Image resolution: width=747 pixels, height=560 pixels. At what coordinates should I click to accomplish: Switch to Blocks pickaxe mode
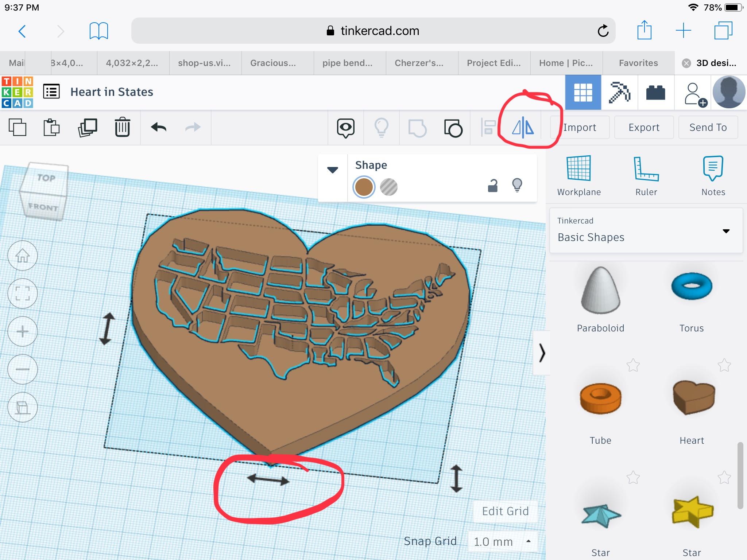point(619,93)
